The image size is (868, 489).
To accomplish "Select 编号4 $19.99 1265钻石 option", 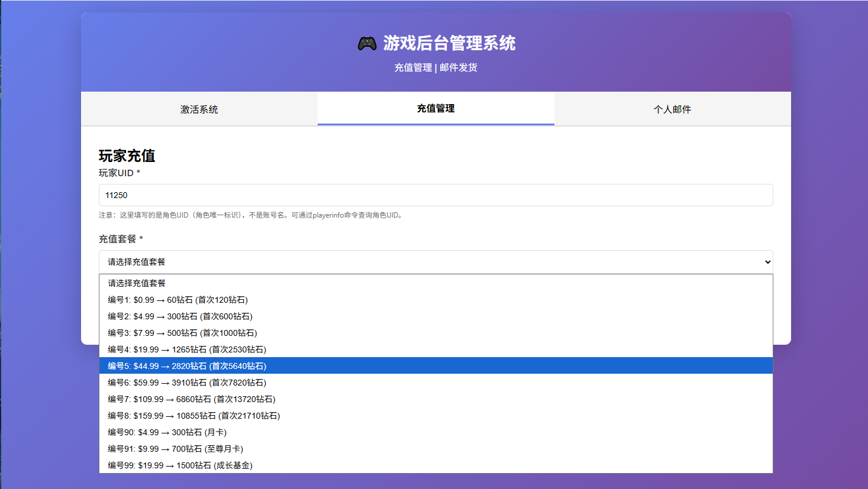I will pos(187,349).
